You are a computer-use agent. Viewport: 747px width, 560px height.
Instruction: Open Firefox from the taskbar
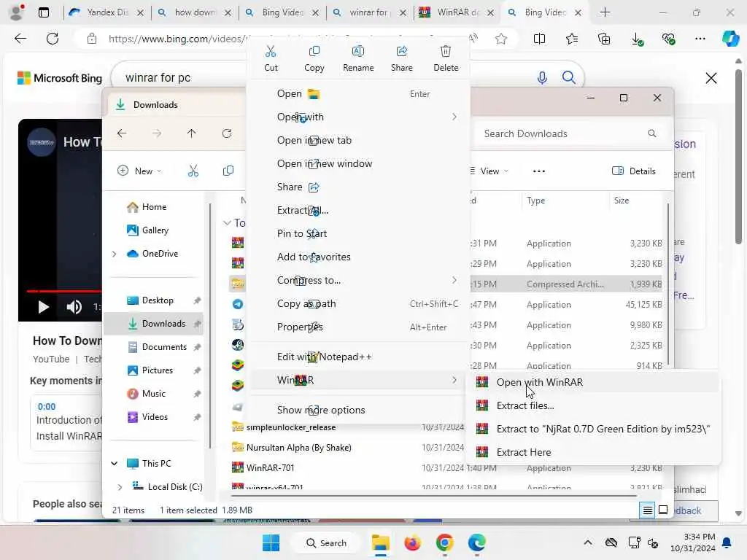(x=412, y=542)
